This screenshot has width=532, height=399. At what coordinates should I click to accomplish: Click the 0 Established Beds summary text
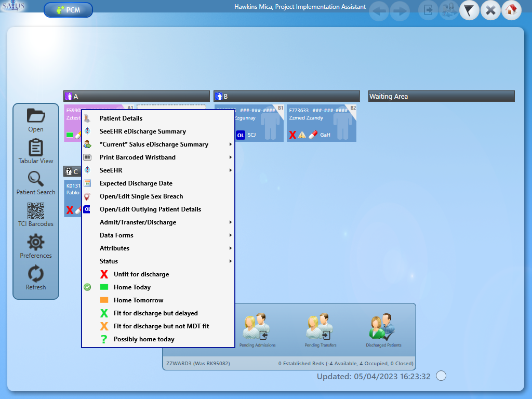tap(345, 363)
